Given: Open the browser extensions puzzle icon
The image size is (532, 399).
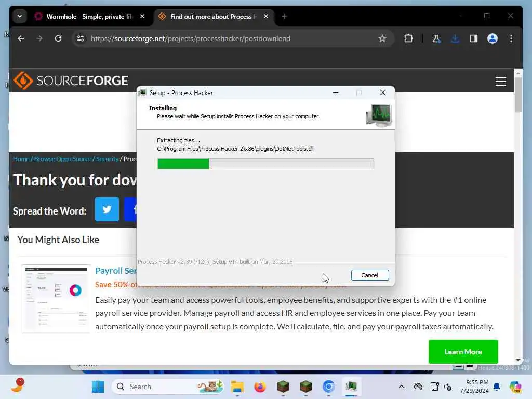Looking at the screenshot, I should [408, 38].
